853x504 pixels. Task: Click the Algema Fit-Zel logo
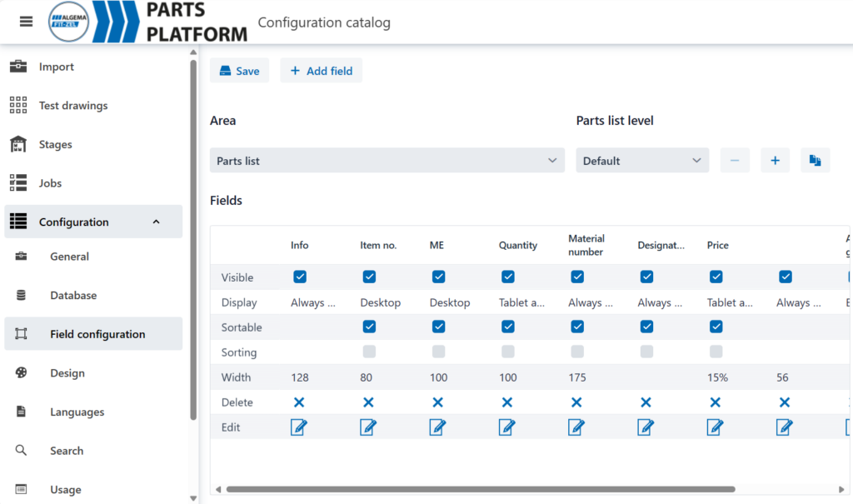69,22
